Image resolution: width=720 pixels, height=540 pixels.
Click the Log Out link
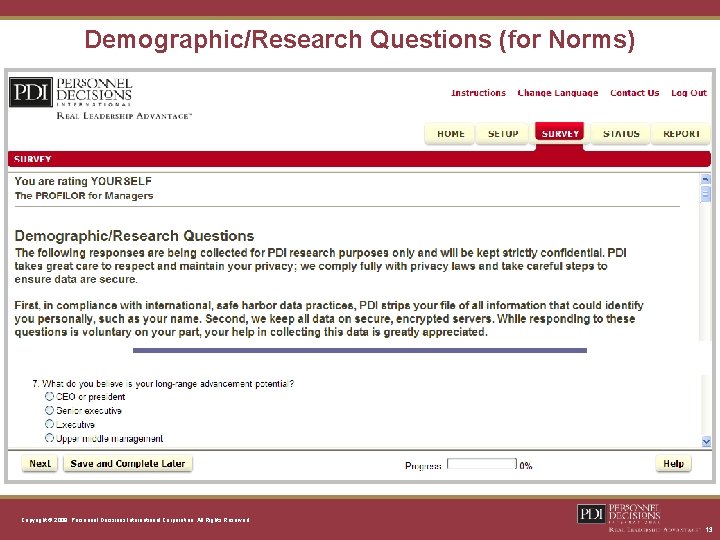tap(689, 93)
